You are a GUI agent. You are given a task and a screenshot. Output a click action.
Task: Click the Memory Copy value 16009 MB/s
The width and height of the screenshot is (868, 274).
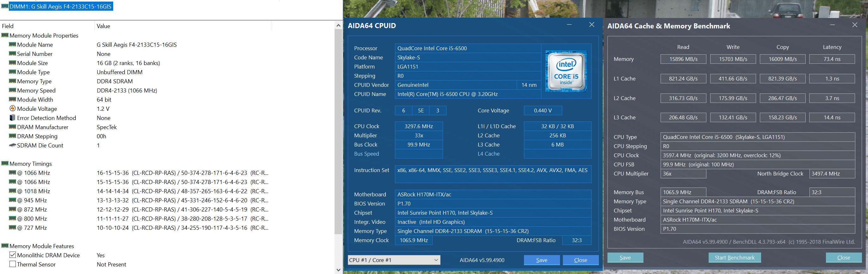pos(782,59)
